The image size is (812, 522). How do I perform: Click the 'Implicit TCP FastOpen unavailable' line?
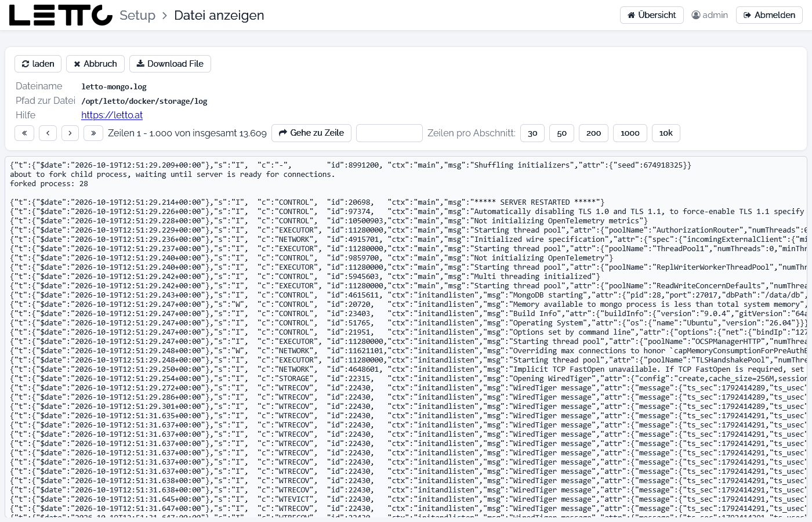pyautogui.click(x=408, y=369)
